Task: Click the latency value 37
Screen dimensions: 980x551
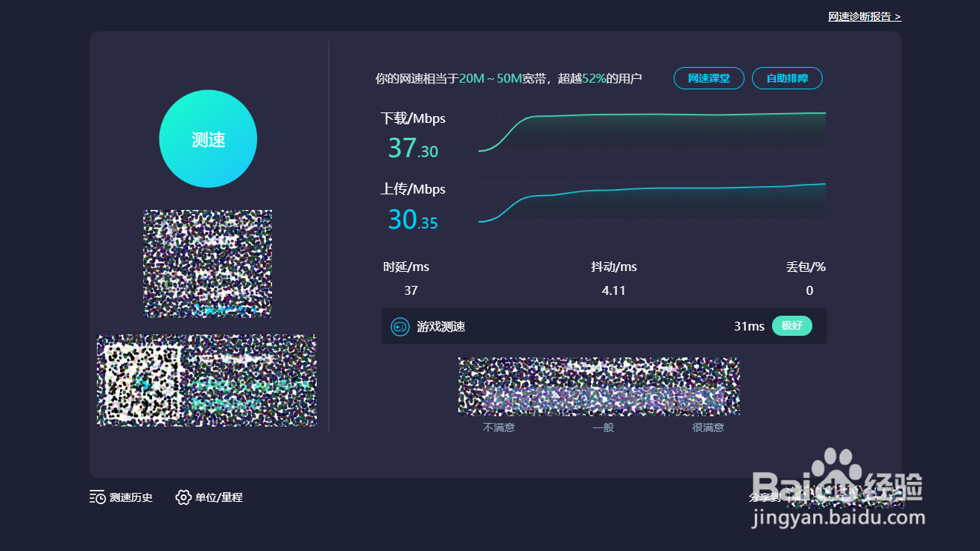Action: point(411,290)
